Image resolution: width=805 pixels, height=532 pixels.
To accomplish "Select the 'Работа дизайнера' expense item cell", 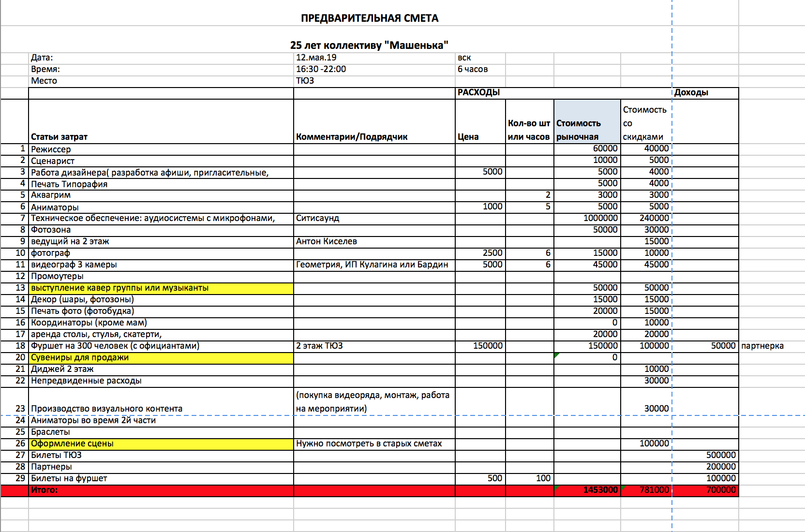I will pos(161,172).
